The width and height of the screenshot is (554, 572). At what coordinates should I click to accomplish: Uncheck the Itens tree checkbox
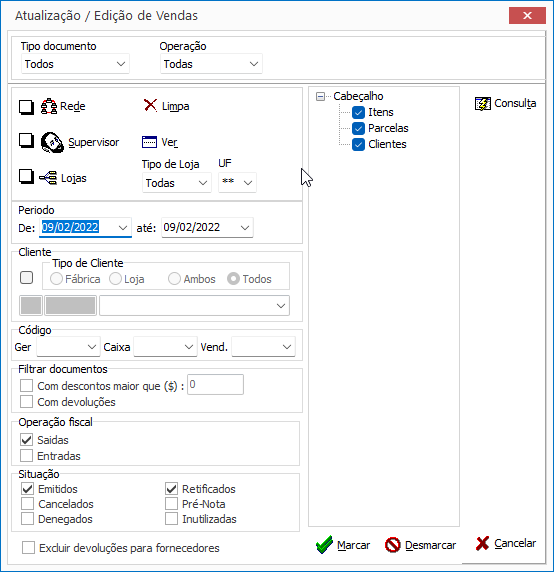click(x=358, y=112)
